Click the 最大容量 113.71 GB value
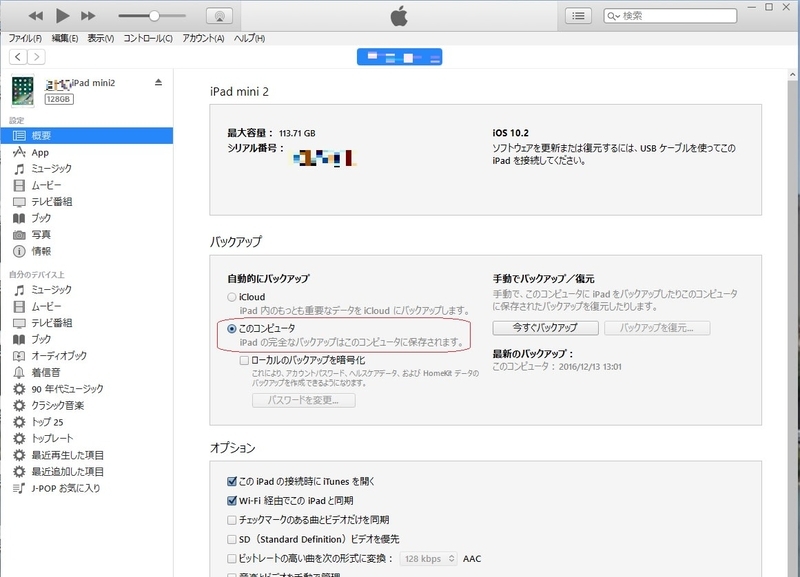 click(297, 133)
